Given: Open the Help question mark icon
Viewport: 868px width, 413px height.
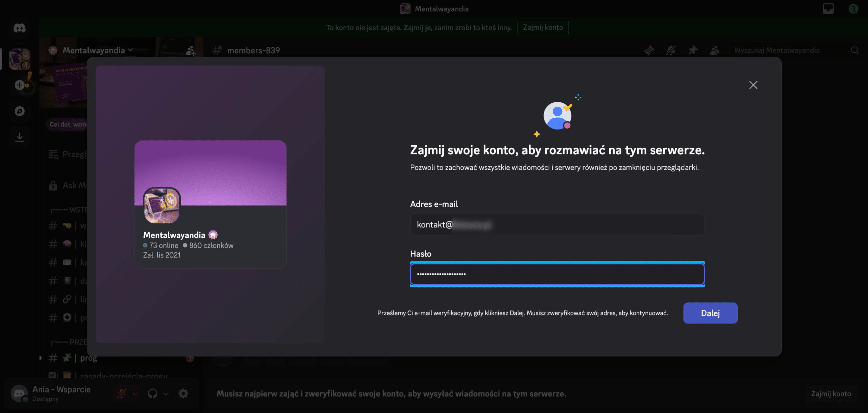Looking at the screenshot, I should tap(853, 8).
